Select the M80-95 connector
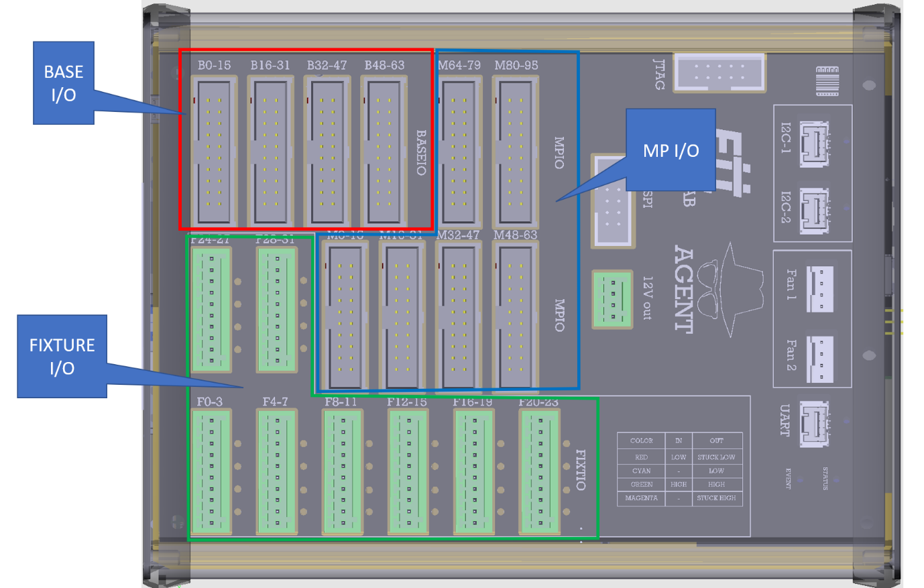 coord(516,151)
